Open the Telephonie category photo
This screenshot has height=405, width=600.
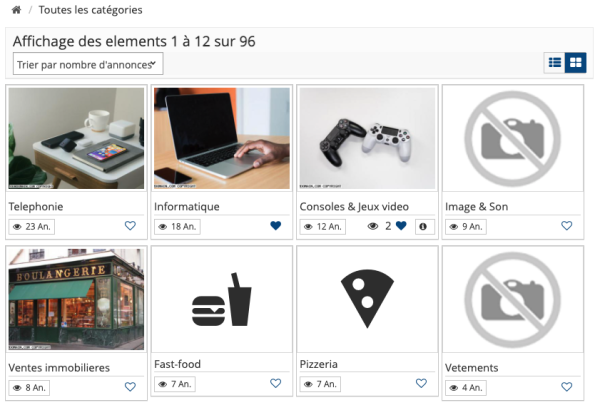tap(76, 138)
